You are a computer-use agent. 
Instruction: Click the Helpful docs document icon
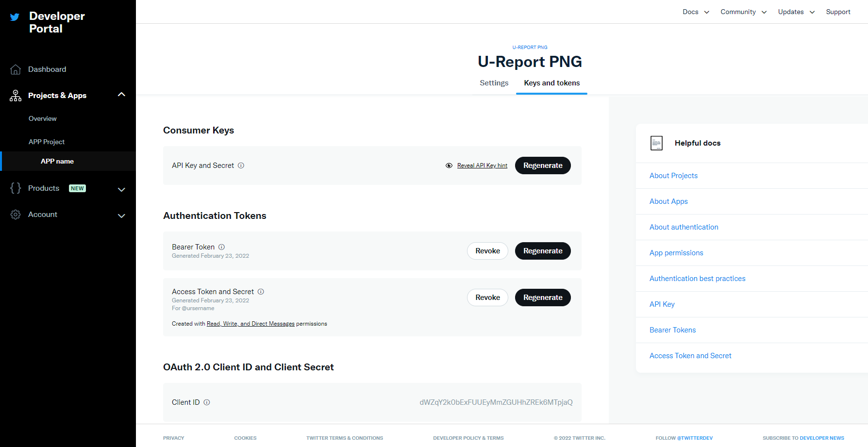[656, 143]
